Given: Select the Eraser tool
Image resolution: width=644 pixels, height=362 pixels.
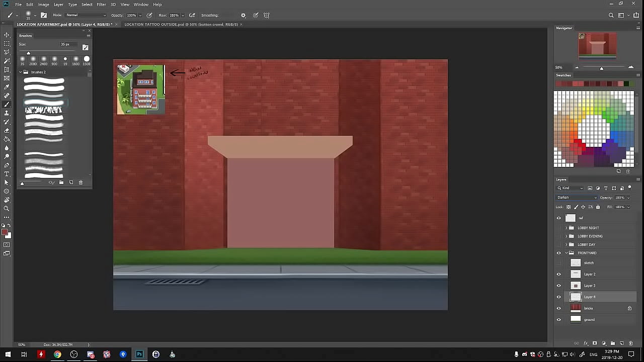Looking at the screenshot, I should click(x=7, y=130).
